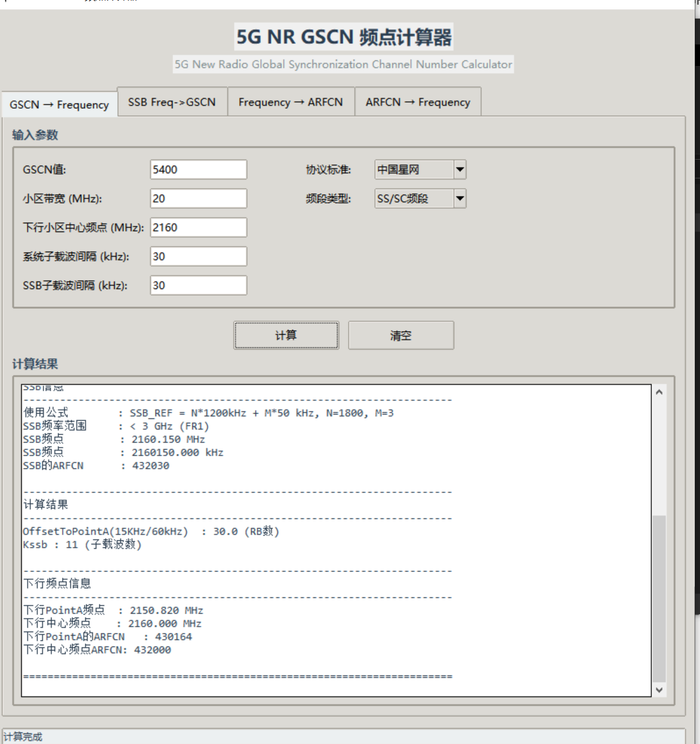Click the SSB子载波间隔 (kHz) input field

pos(198,285)
